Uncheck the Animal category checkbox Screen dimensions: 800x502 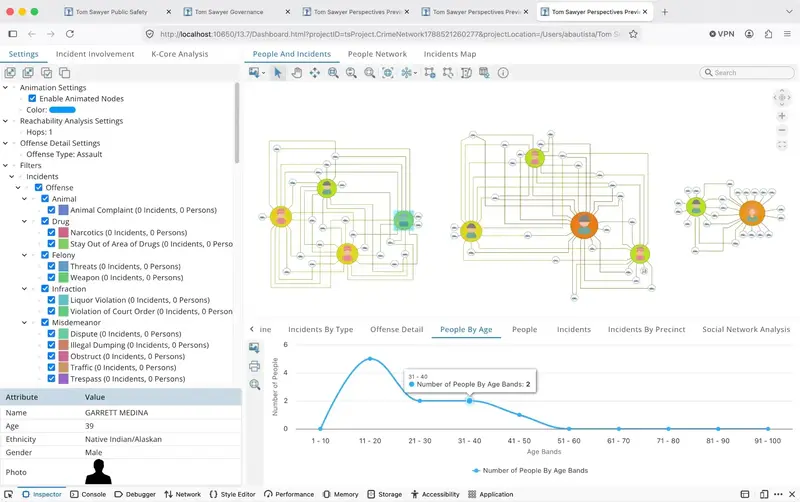[45, 198]
